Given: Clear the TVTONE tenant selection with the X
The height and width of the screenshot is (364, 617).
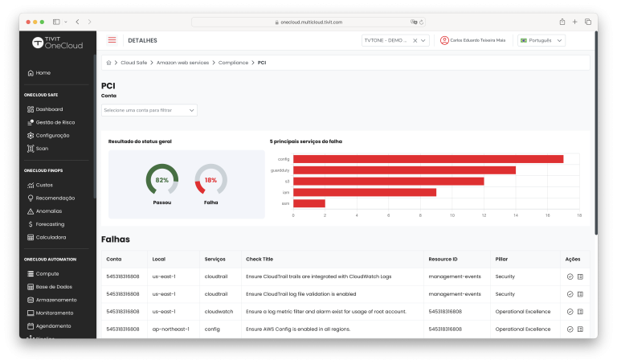Looking at the screenshot, I should click(415, 40).
